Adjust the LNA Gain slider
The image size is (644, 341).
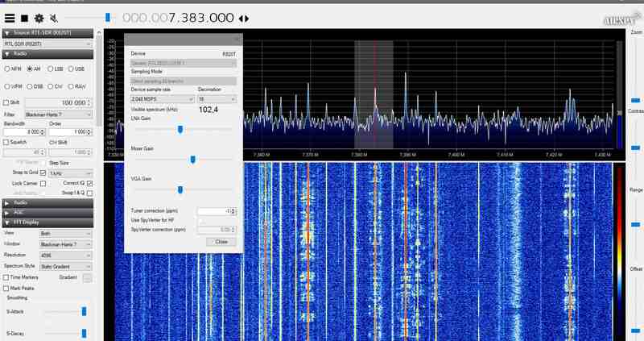point(180,130)
